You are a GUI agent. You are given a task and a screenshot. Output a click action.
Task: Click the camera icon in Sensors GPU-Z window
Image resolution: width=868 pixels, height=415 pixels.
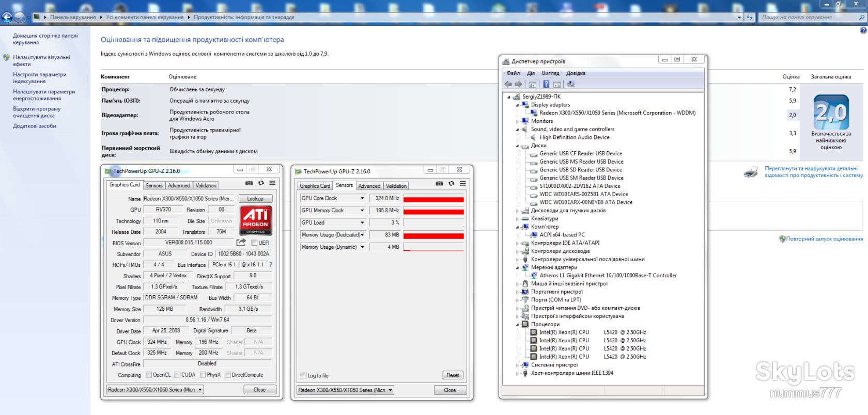(x=439, y=184)
